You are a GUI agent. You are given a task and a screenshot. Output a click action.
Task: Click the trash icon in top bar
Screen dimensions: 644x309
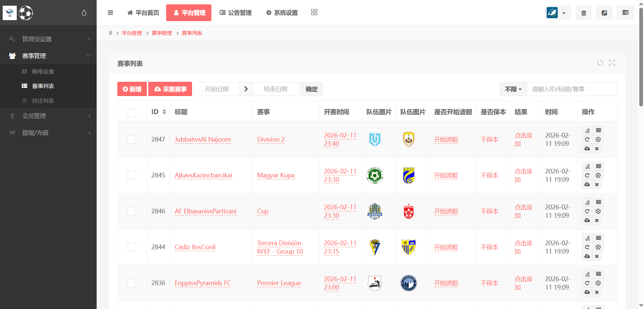tap(584, 13)
